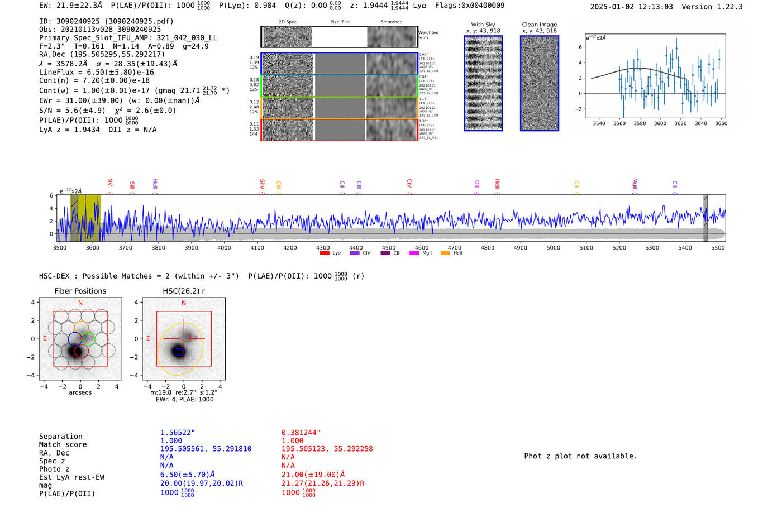Click the small red square in HSC image

pos(187,337)
